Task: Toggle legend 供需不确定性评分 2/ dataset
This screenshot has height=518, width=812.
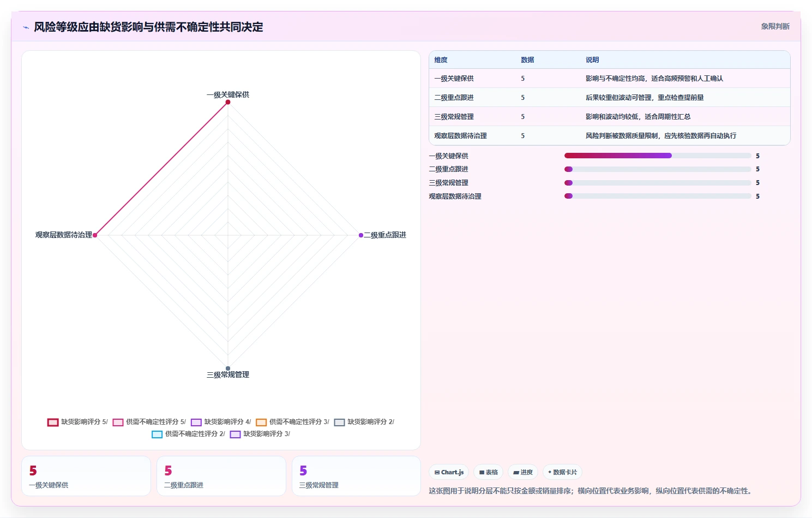Action: click(x=188, y=434)
